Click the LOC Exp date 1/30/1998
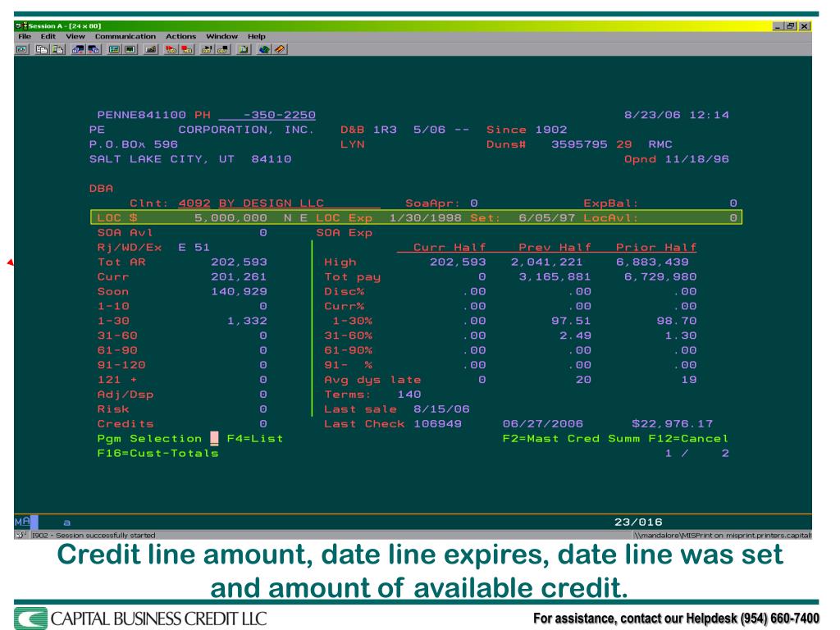Image resolution: width=840 pixels, height=630 pixels. click(426, 218)
